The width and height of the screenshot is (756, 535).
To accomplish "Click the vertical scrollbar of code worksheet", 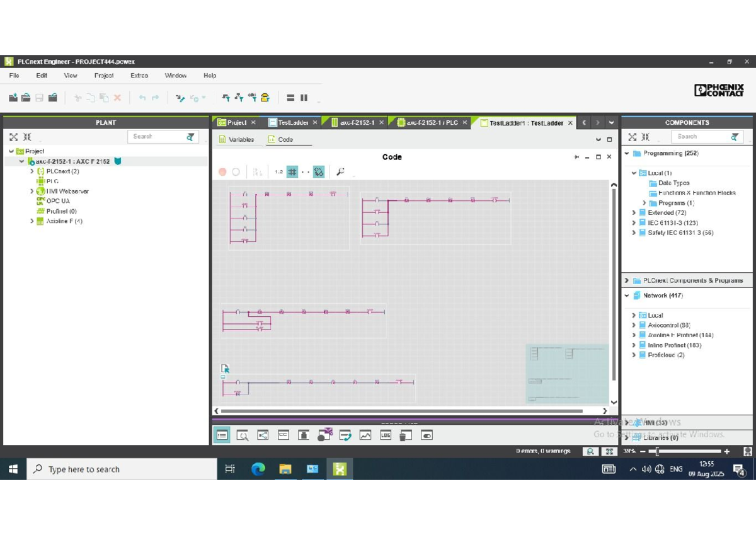I will click(614, 284).
